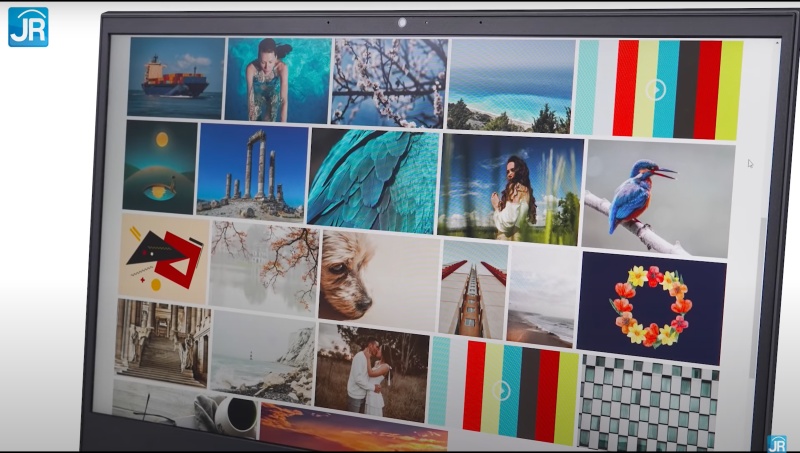
Task: Play the top color stripes video
Action: point(656,90)
